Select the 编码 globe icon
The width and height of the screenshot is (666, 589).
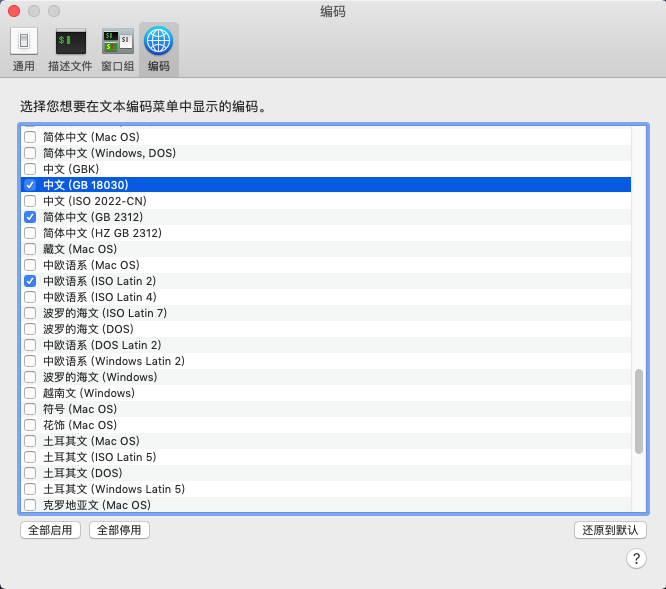click(158, 41)
